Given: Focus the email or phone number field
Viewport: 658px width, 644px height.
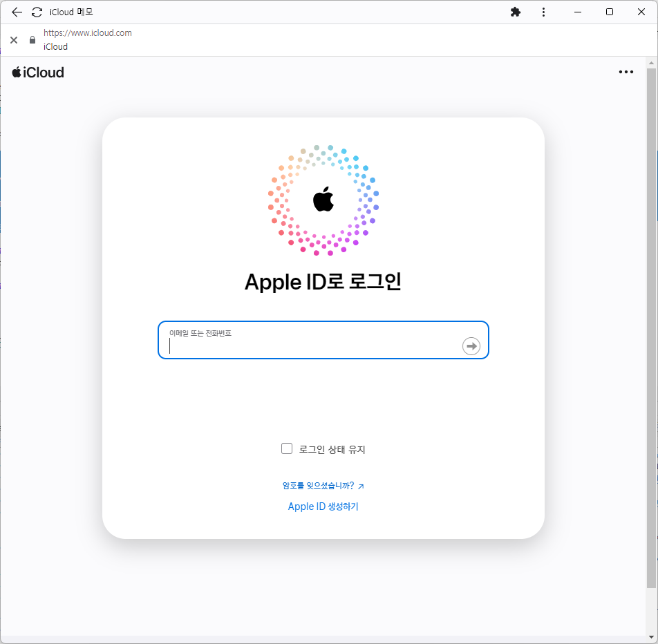Looking at the screenshot, I should [x=323, y=340].
